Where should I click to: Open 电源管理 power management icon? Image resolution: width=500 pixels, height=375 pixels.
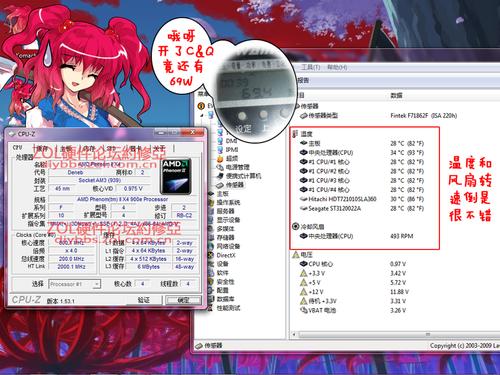pyautogui.click(x=220, y=167)
